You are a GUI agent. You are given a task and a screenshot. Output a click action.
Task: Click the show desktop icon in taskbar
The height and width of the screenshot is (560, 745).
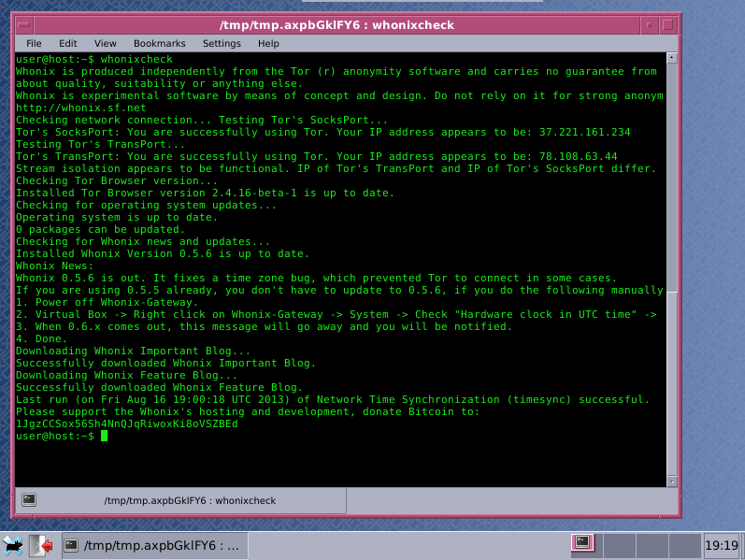click(x=42, y=545)
